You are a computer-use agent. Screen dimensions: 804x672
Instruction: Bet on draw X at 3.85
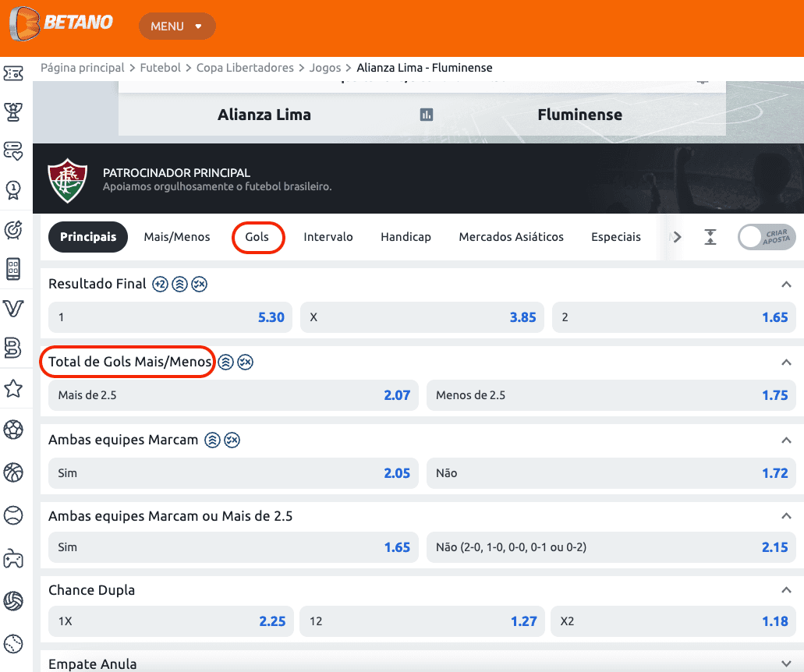(422, 317)
